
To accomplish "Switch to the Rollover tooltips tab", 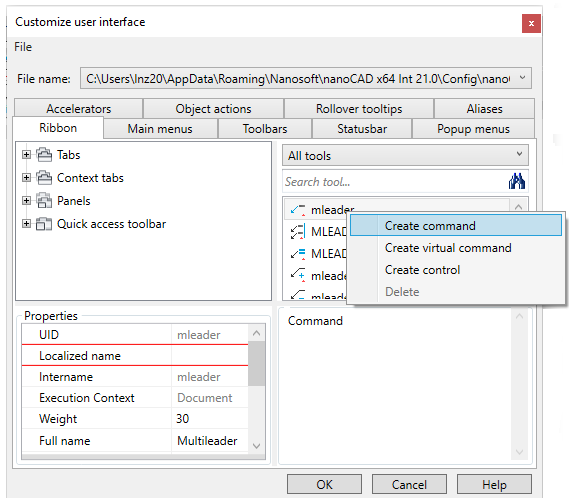I will (x=359, y=108).
